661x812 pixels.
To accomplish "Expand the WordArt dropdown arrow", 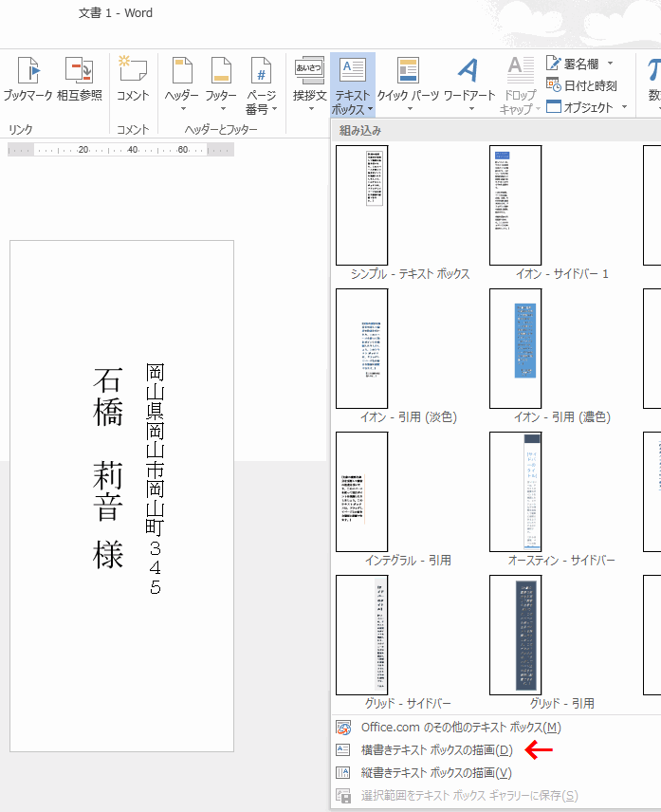I will 471,109.
